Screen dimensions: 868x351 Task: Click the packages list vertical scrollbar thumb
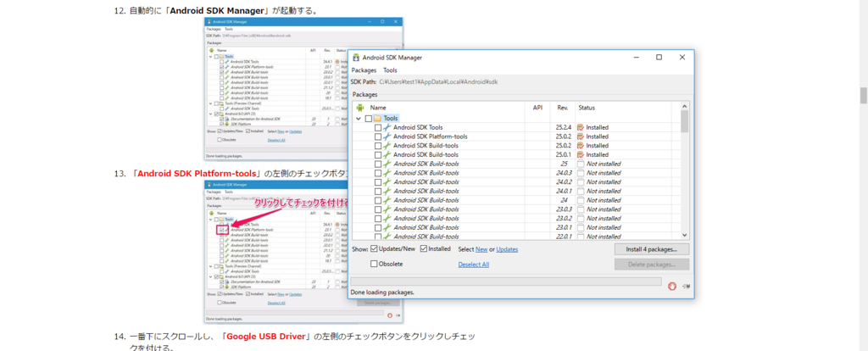click(685, 122)
